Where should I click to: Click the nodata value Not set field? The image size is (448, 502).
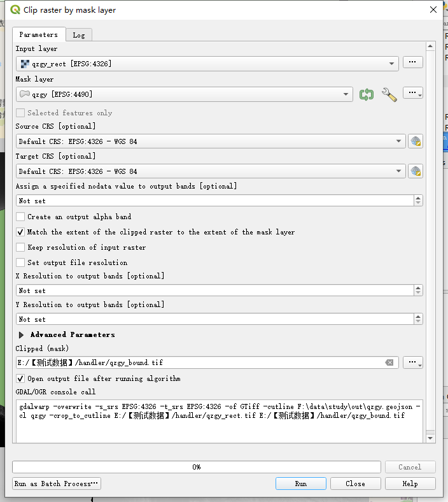215,201
